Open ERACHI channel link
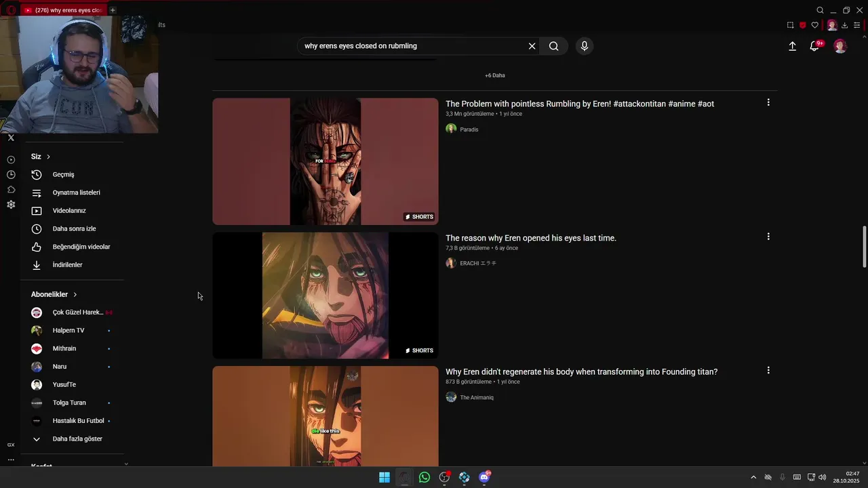 coord(478,263)
